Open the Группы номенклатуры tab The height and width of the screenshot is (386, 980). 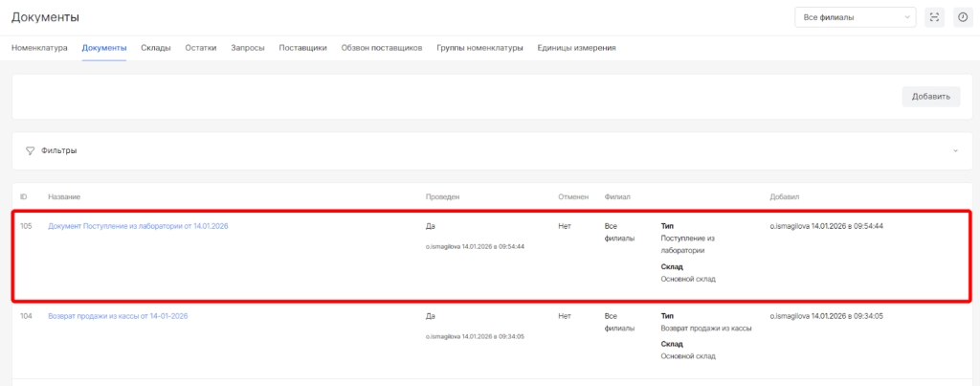point(479,48)
